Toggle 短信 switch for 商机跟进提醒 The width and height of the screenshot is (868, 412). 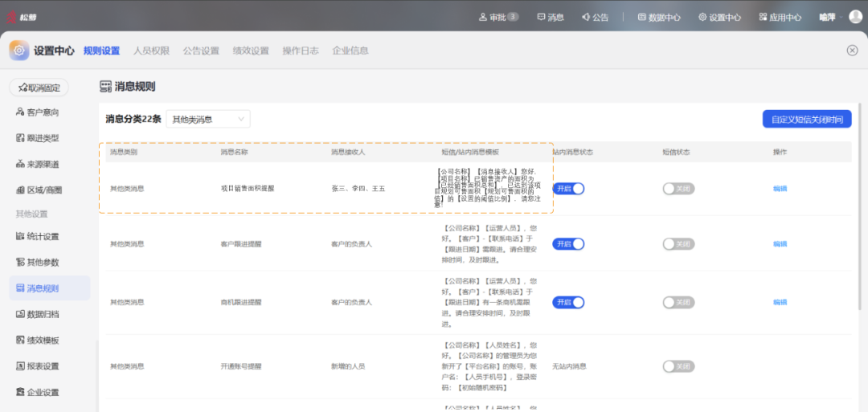point(678,303)
